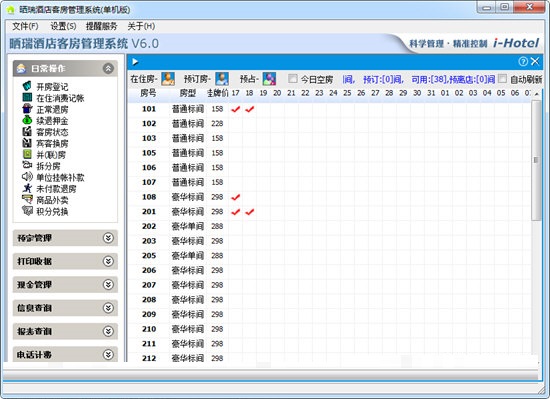The height and width of the screenshot is (399, 550).
Task: Click the 挂牌价 column header
Action: 217,93
